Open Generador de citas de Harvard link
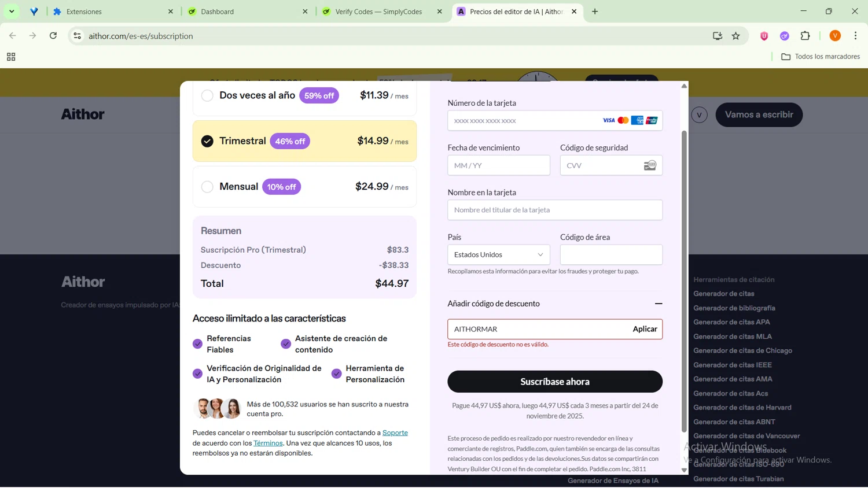The height and width of the screenshot is (488, 868). click(x=742, y=408)
